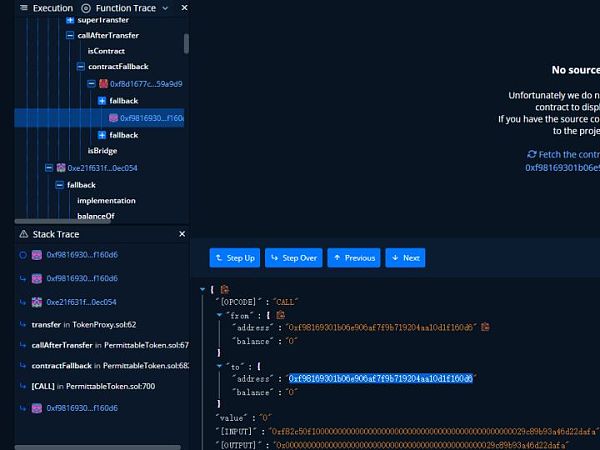Image resolution: width=600 pixels, height=450 pixels.
Task: Go to the Previous step
Action: (x=354, y=258)
